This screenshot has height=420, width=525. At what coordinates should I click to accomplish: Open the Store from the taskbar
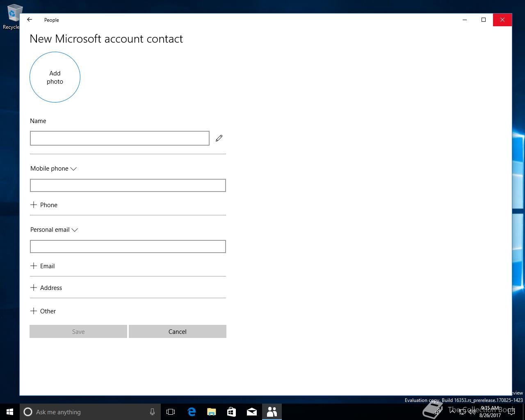231,412
